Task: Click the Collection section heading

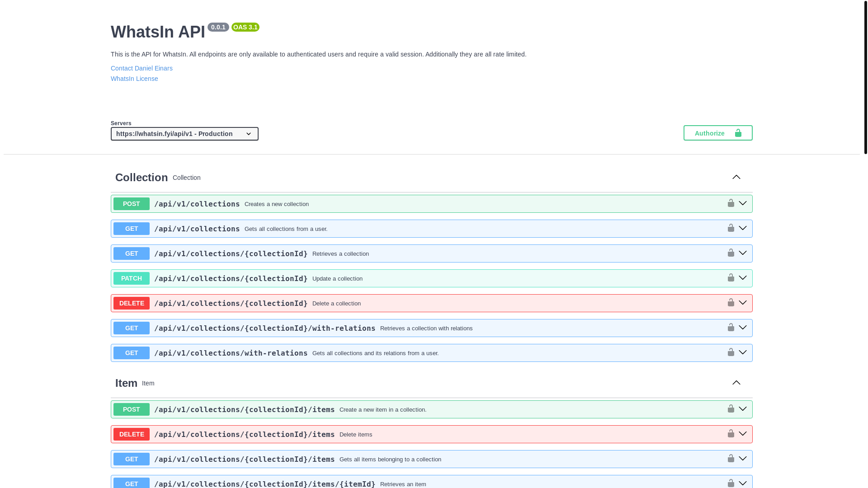Action: tap(142, 178)
